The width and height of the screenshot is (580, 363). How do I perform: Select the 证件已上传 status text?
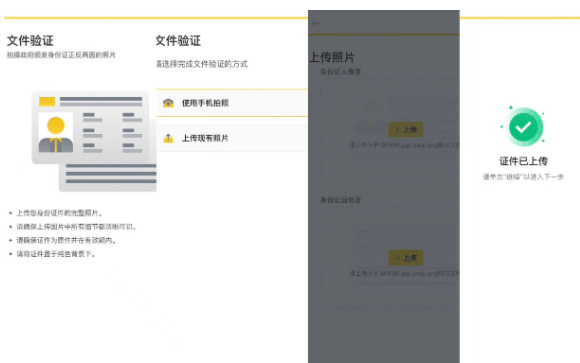pos(523,161)
